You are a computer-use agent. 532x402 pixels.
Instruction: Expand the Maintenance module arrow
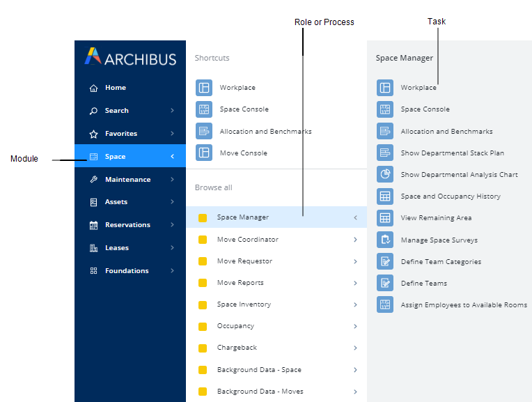pyautogui.click(x=172, y=180)
